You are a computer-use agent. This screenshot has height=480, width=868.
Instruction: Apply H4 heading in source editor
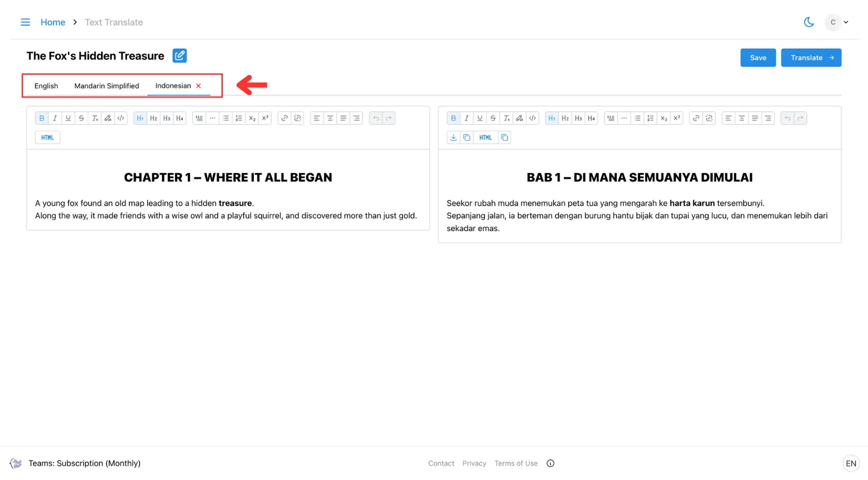click(x=180, y=118)
